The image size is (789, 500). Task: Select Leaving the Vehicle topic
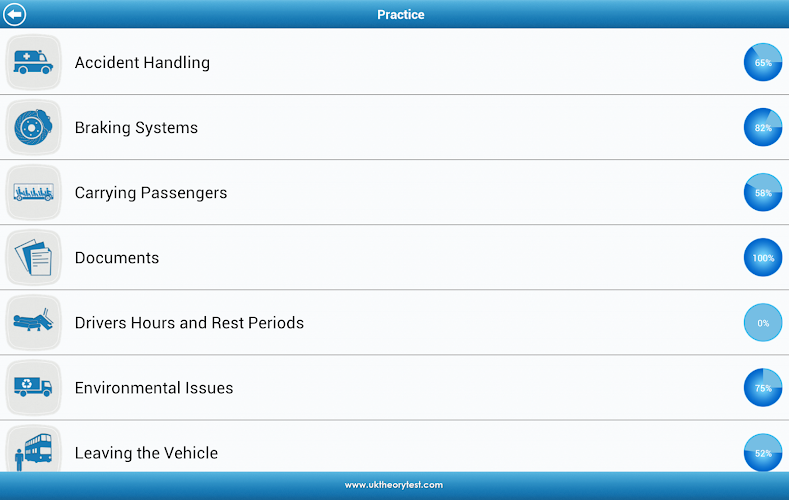[x=146, y=453]
